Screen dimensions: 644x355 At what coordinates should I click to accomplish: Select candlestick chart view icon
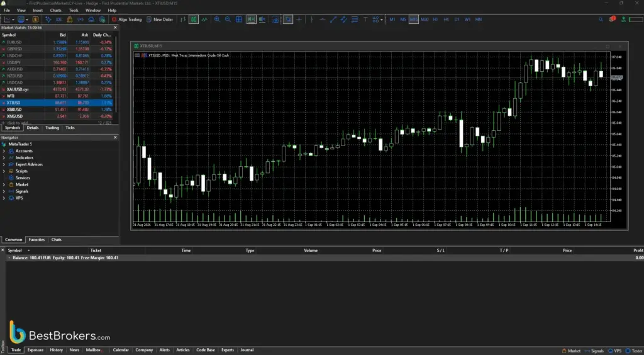pos(194,20)
